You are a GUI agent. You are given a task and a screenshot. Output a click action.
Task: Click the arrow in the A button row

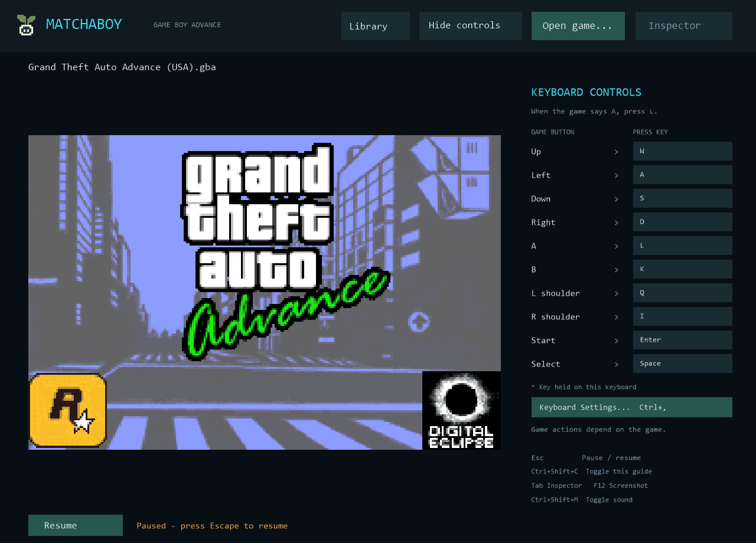(x=617, y=246)
